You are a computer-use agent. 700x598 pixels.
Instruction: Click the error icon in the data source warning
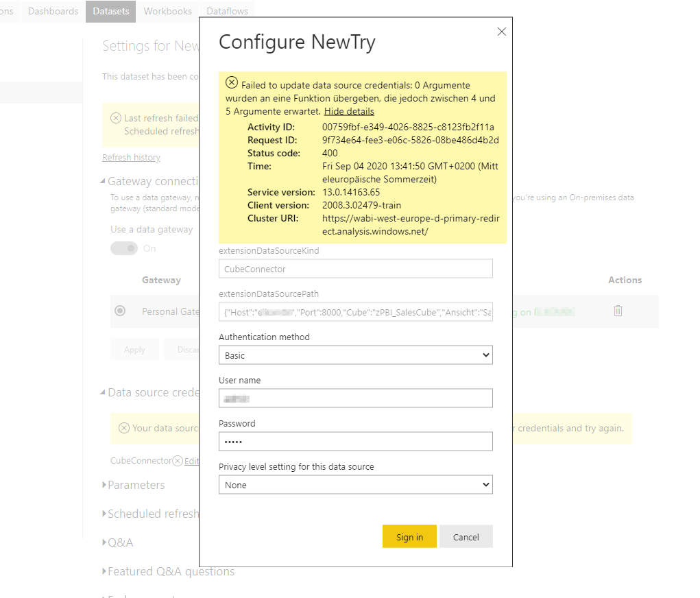click(x=124, y=428)
